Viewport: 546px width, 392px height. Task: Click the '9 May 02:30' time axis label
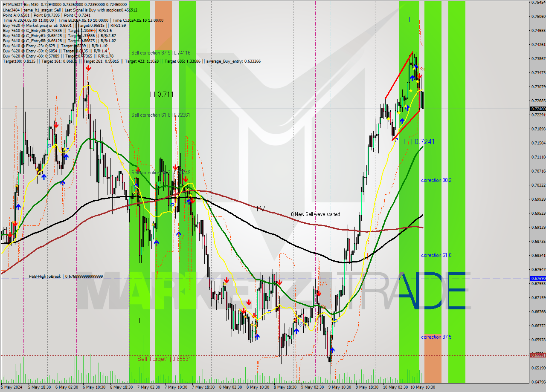[313, 387]
